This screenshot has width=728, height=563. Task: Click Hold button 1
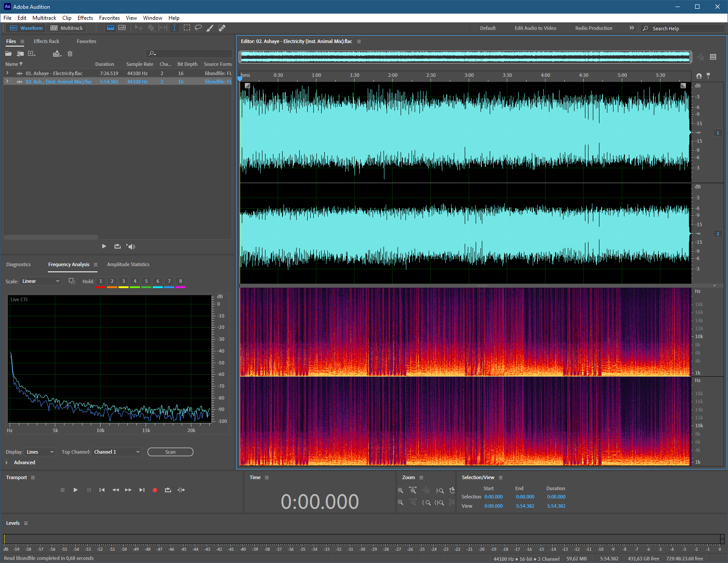tap(100, 281)
